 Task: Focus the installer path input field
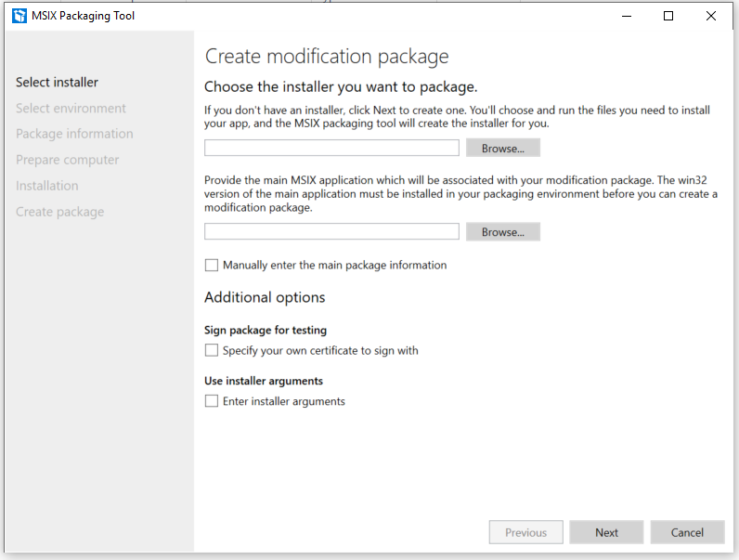point(331,148)
